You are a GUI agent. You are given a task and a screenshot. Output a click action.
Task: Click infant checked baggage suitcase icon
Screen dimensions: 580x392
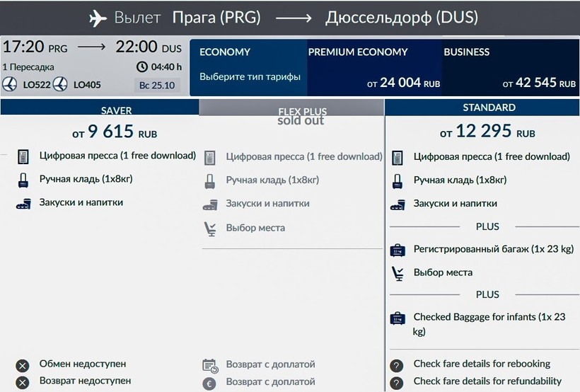tap(398, 318)
